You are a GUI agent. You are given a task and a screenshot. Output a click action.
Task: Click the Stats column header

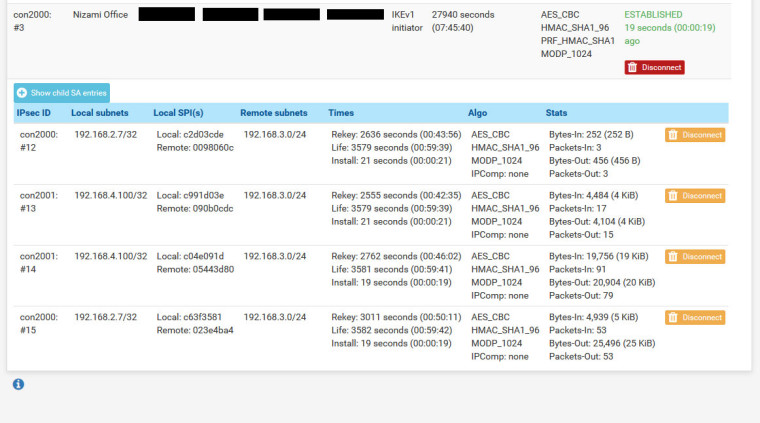[x=556, y=113]
